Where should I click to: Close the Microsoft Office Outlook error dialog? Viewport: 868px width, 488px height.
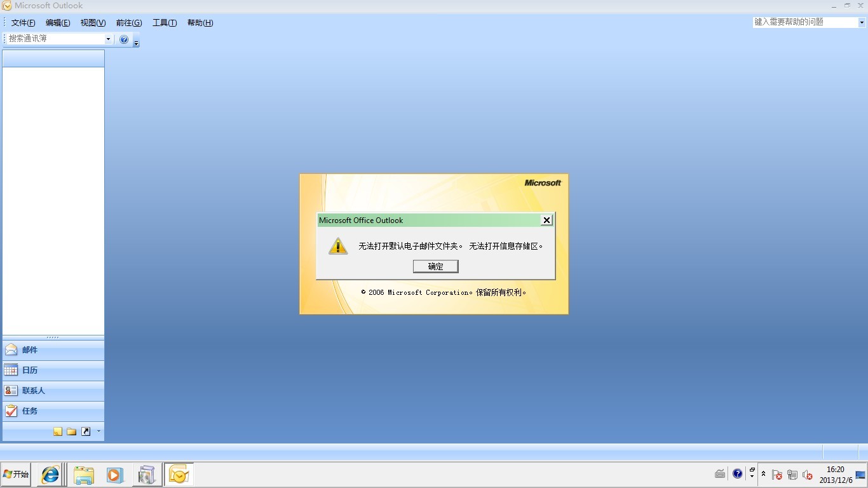coord(546,220)
